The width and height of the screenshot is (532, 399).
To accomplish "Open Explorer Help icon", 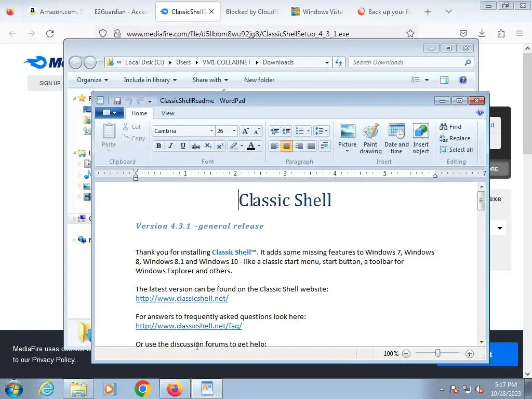I will click(x=463, y=80).
